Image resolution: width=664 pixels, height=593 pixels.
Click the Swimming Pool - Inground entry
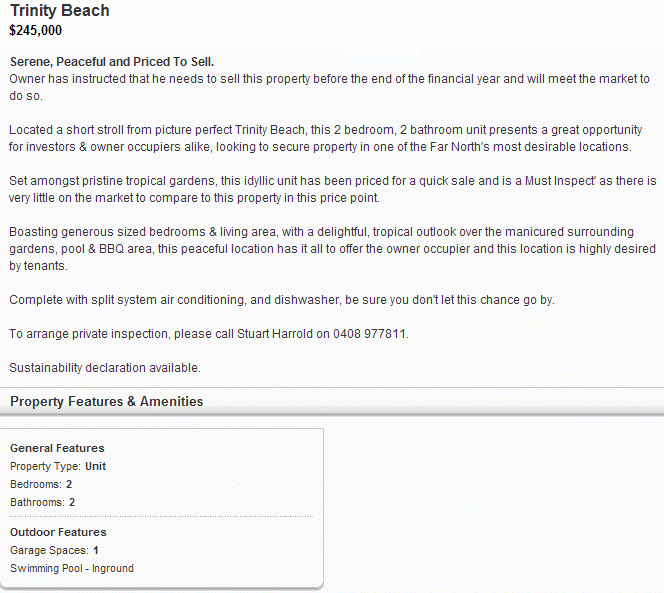(72, 568)
